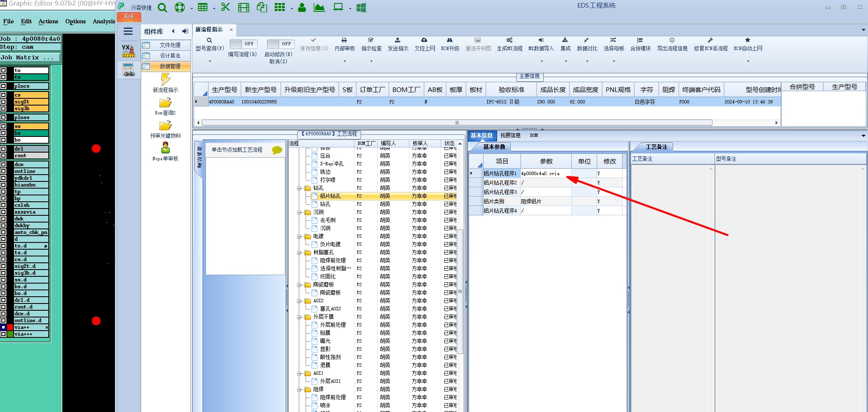Click the green copy documents icon

click(262, 7)
